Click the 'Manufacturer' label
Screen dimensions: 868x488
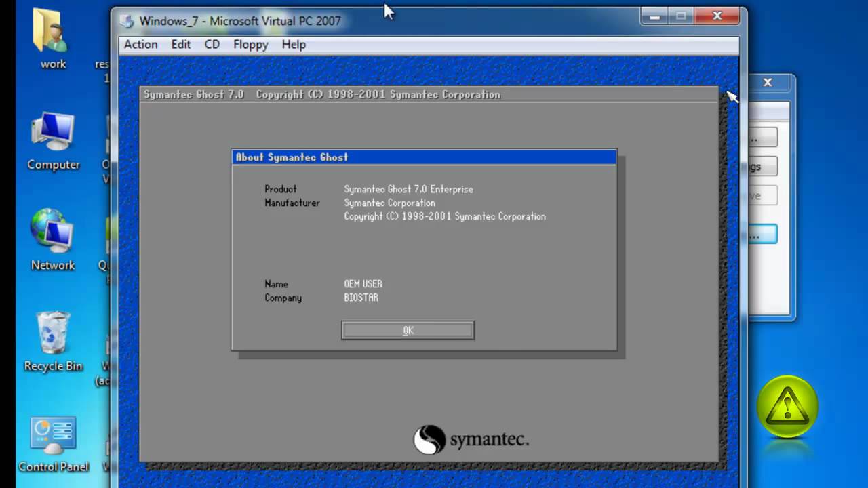coord(292,203)
